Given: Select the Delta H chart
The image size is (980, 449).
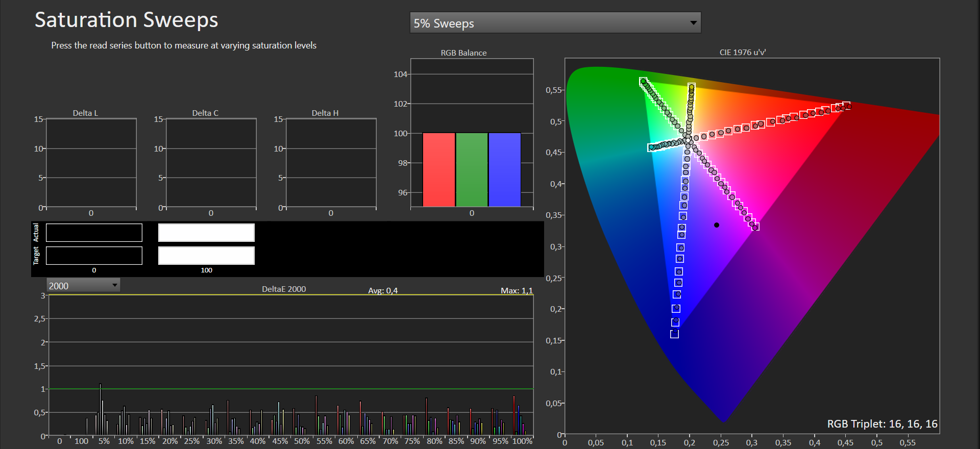Looking at the screenshot, I should [331, 163].
